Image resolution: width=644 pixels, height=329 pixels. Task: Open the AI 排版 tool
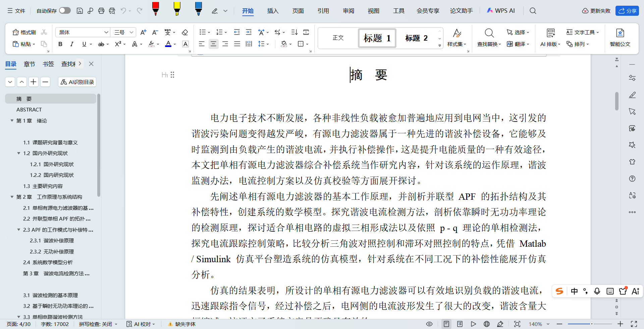point(550,38)
